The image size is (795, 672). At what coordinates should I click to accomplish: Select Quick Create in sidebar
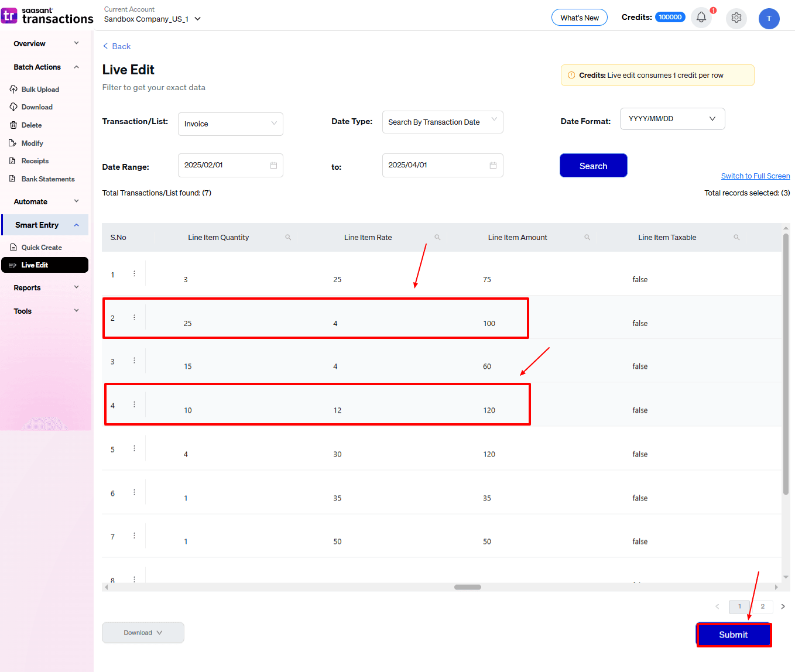click(x=41, y=248)
